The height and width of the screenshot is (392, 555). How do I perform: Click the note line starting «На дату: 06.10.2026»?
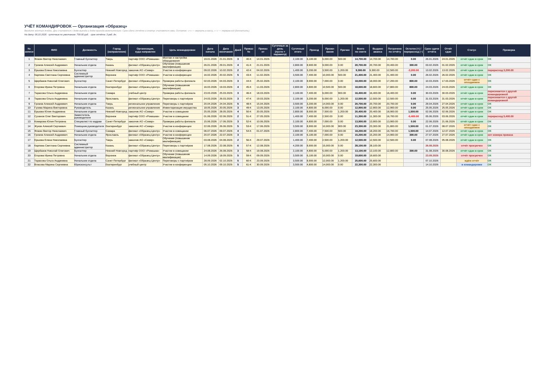coord(70,34)
